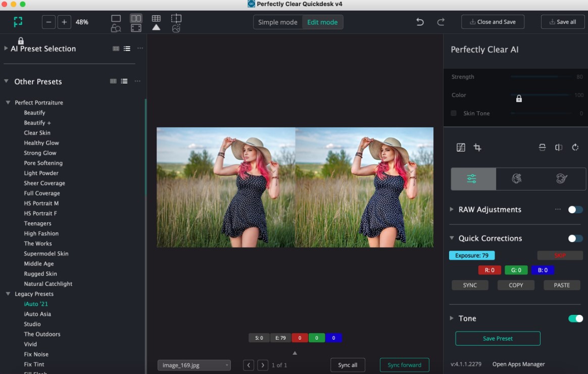Image resolution: width=588 pixels, height=374 pixels.
Task: Go to the next image arrow
Action: [x=263, y=365]
